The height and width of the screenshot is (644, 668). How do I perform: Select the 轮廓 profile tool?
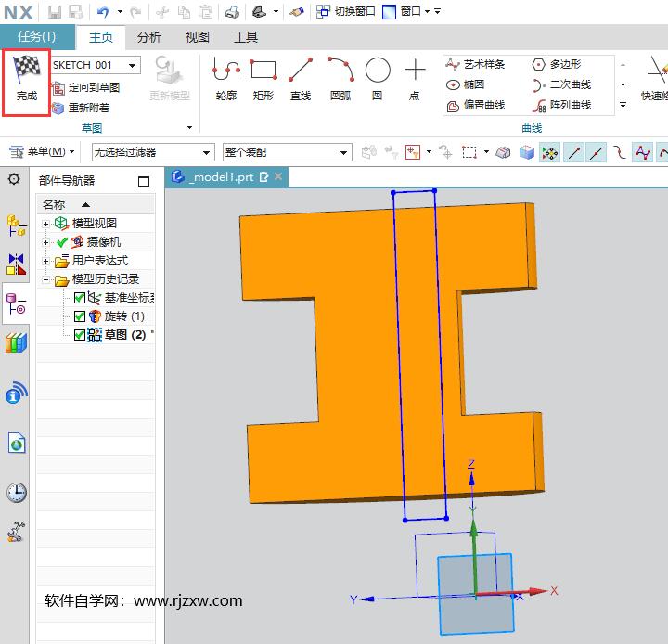click(226, 78)
